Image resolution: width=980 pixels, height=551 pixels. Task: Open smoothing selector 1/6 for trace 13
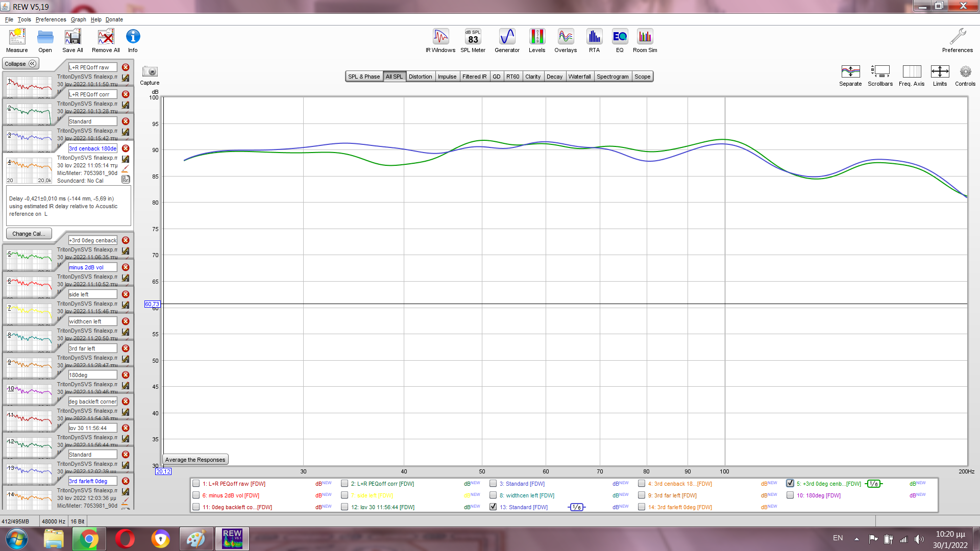[x=576, y=507]
